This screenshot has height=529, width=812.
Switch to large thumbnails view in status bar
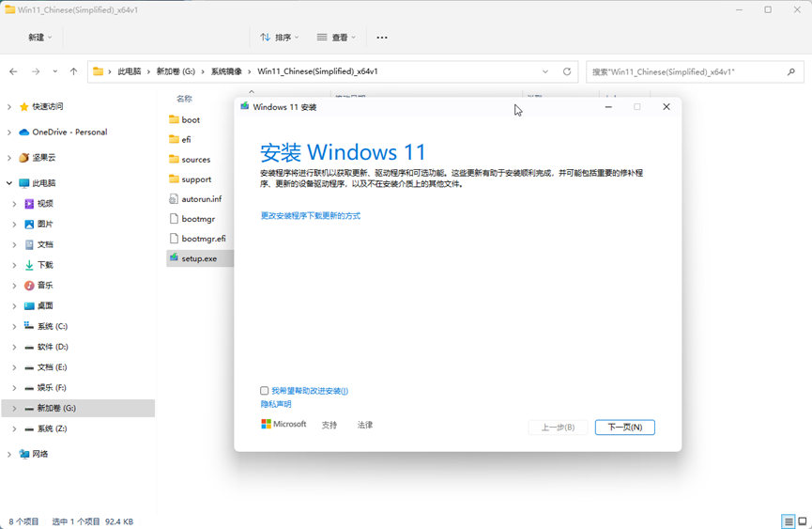[803, 521]
